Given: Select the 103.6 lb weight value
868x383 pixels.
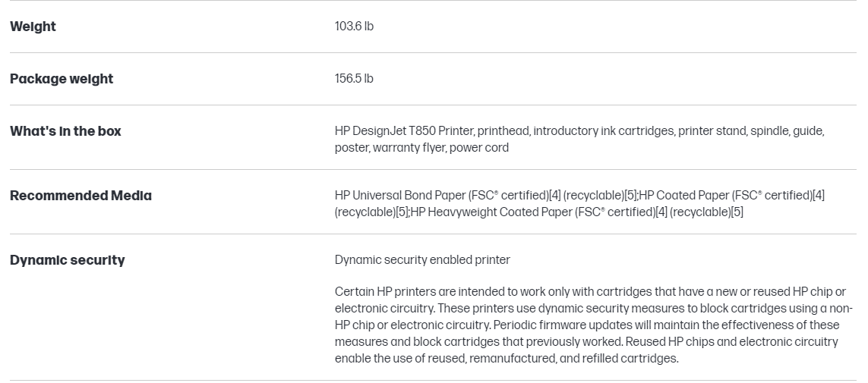Looking at the screenshot, I should [x=354, y=27].
